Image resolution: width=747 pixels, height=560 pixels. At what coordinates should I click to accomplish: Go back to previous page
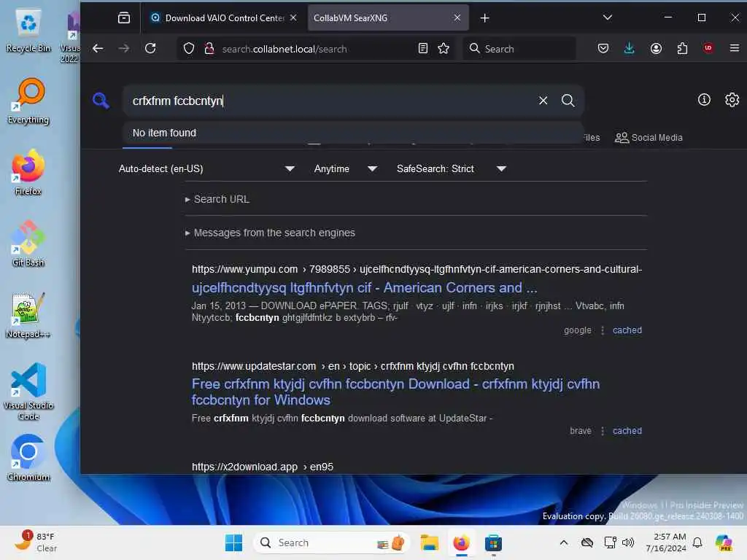(x=98, y=49)
